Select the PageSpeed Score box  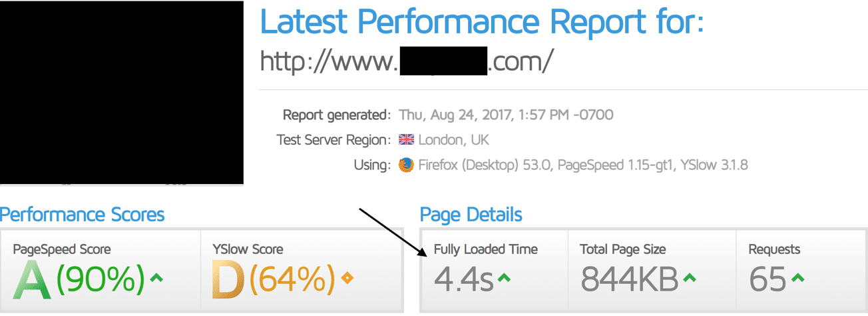pyautogui.click(x=101, y=270)
